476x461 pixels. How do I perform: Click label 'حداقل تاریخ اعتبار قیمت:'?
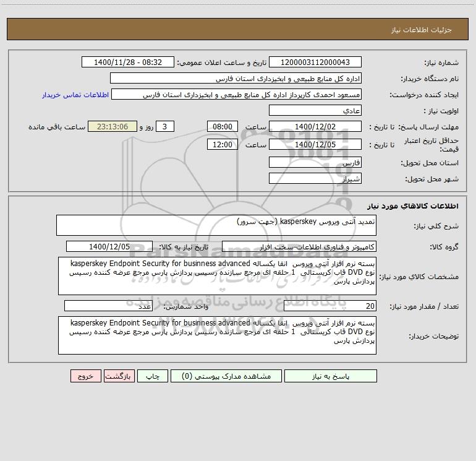point(431,145)
